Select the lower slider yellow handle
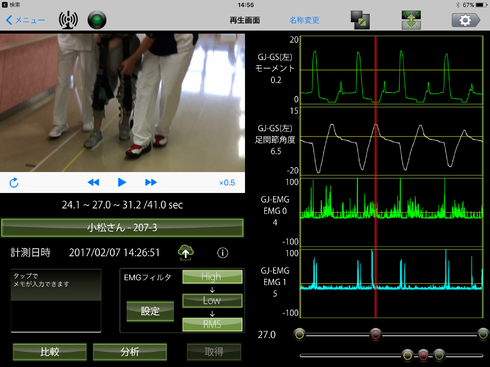 [x=407, y=355]
